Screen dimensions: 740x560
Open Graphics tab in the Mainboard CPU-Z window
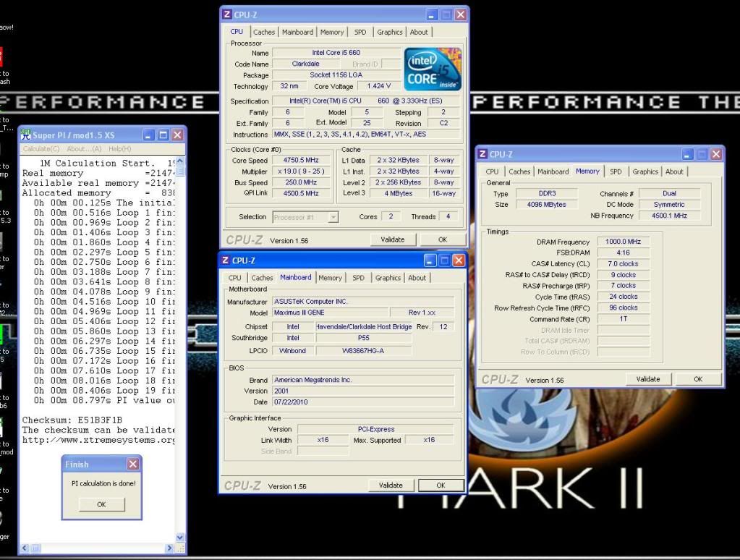[x=388, y=278]
